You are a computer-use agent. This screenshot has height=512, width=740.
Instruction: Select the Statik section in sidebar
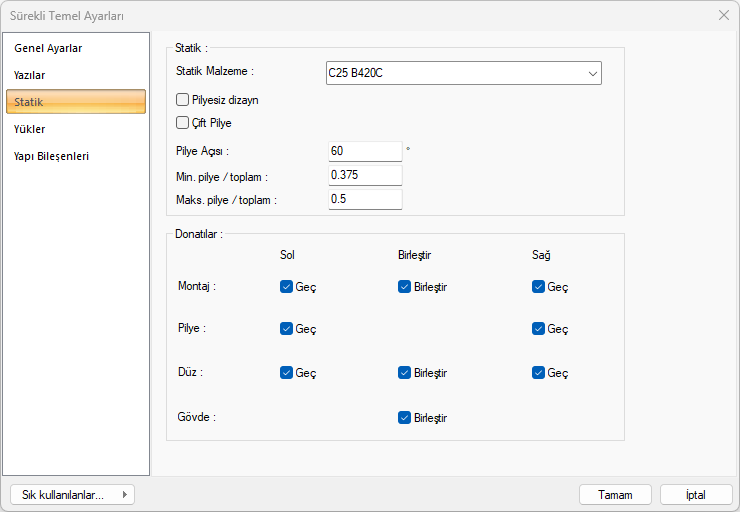[76, 102]
